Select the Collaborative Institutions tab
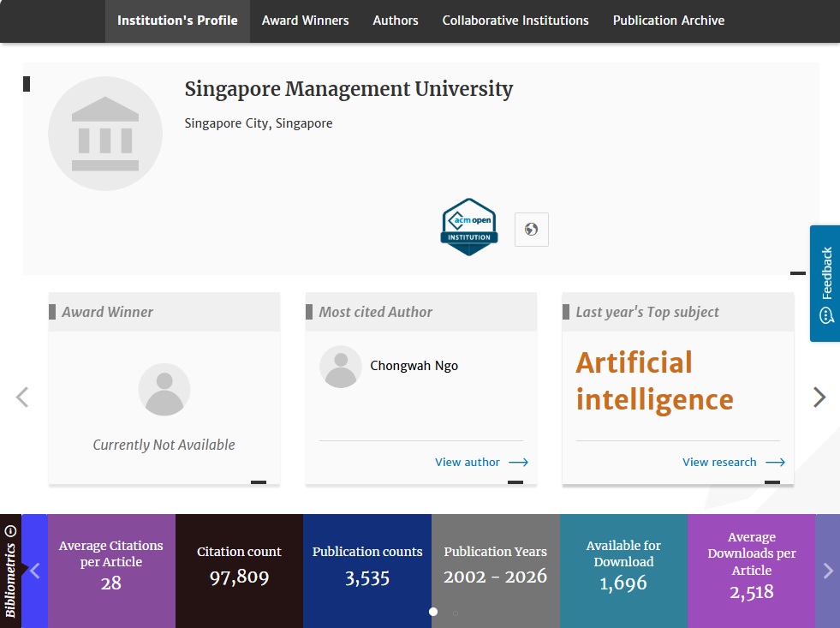The image size is (840, 628). (515, 21)
